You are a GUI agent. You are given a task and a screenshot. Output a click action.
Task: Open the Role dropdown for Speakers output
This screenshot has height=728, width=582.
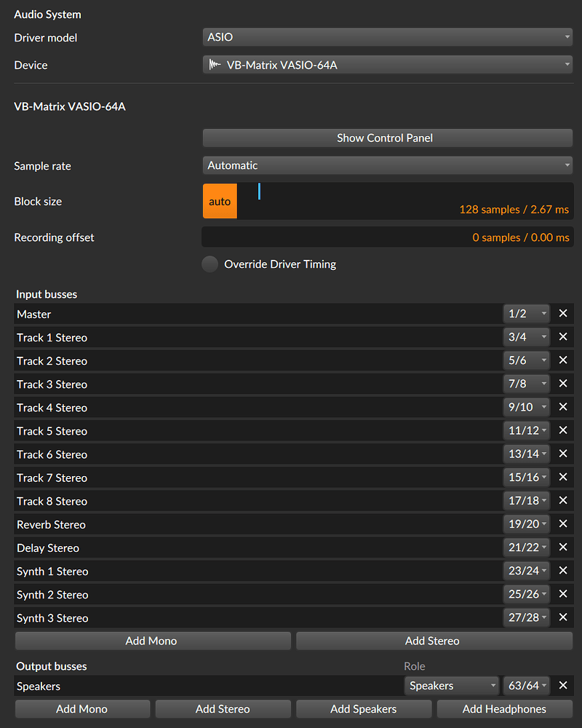(451, 685)
